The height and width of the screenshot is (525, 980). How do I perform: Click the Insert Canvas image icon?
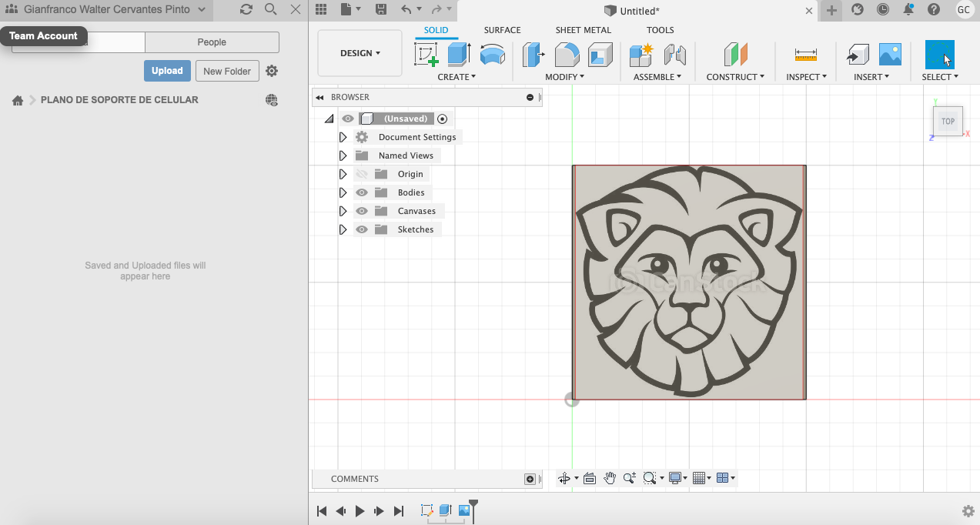(890, 55)
